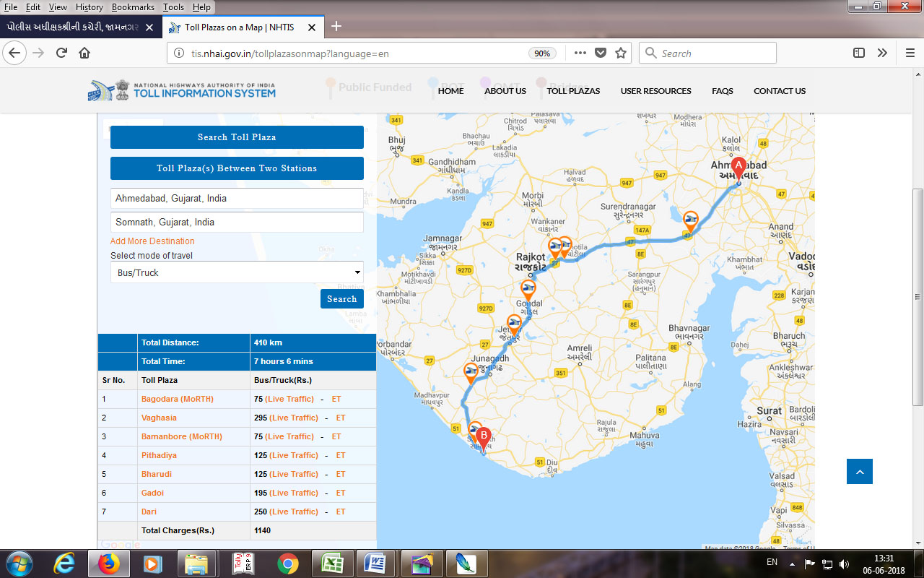The width and height of the screenshot is (924, 578).
Task: Click the Add More Destination link
Action: tap(152, 241)
